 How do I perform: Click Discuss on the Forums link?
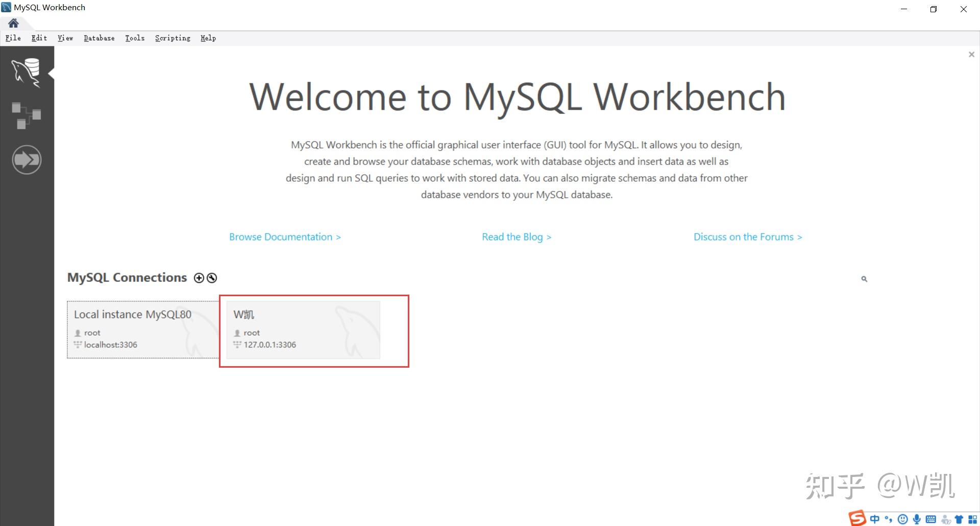point(748,237)
